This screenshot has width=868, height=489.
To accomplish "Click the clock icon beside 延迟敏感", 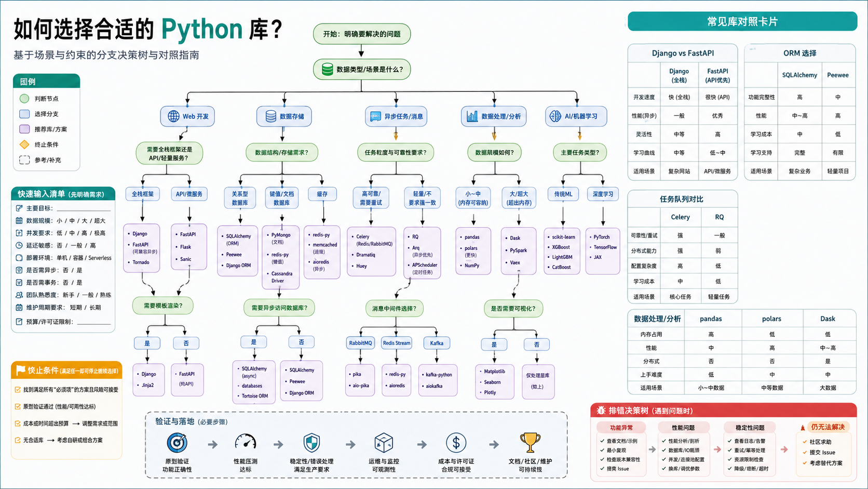I will (19, 245).
